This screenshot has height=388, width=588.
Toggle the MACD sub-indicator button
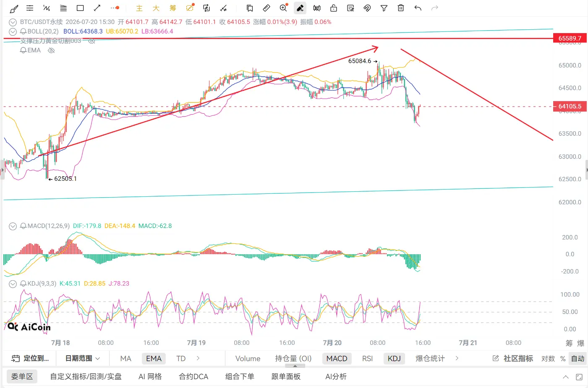click(x=337, y=359)
